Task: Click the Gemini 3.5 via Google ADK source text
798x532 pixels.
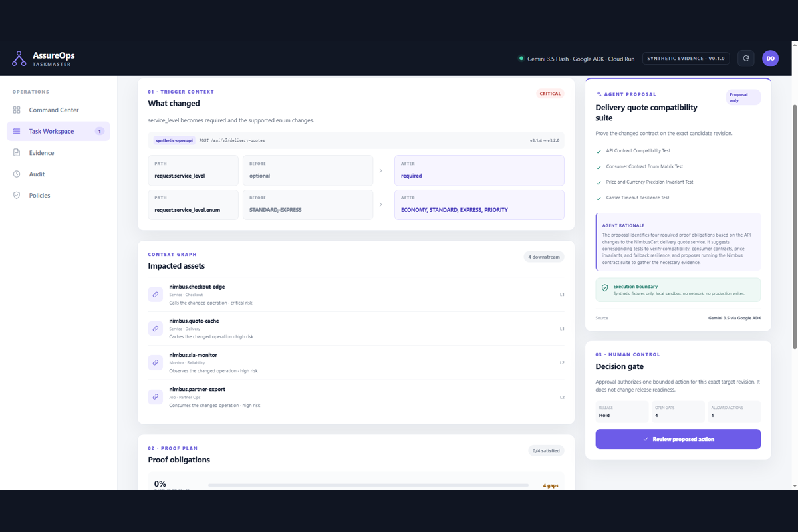Action: tap(734, 318)
